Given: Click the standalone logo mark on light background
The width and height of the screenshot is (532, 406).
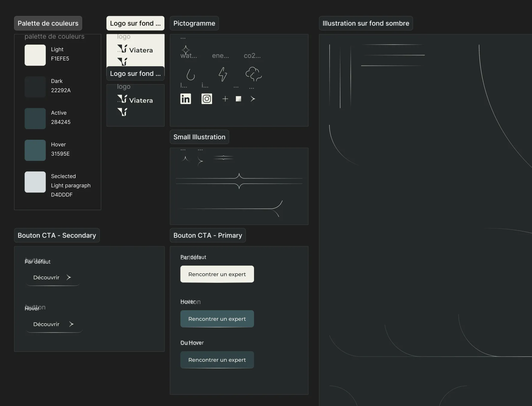Looking at the screenshot, I should (x=122, y=61).
